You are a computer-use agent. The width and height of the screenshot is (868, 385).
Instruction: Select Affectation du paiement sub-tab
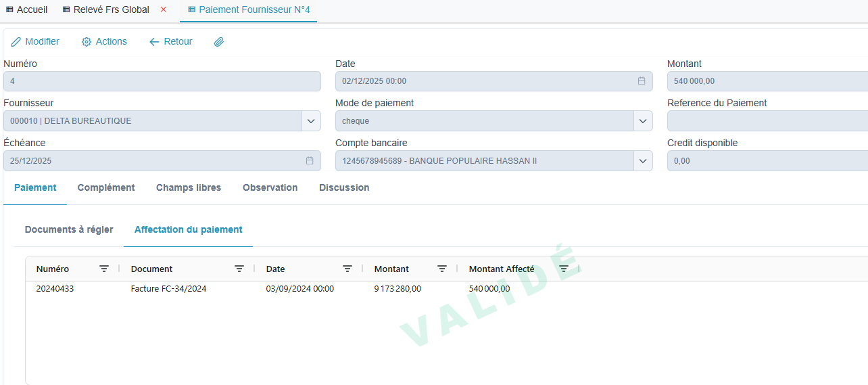(x=189, y=229)
